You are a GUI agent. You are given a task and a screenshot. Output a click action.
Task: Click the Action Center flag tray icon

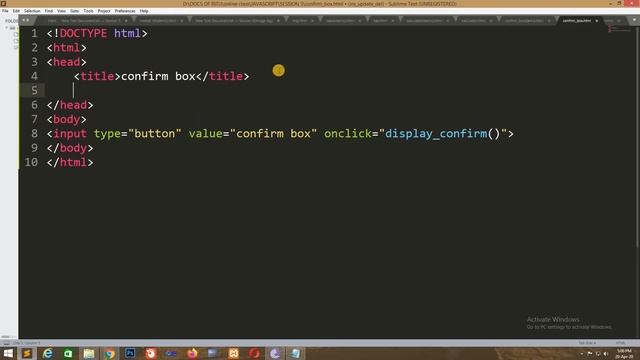(x=590, y=353)
